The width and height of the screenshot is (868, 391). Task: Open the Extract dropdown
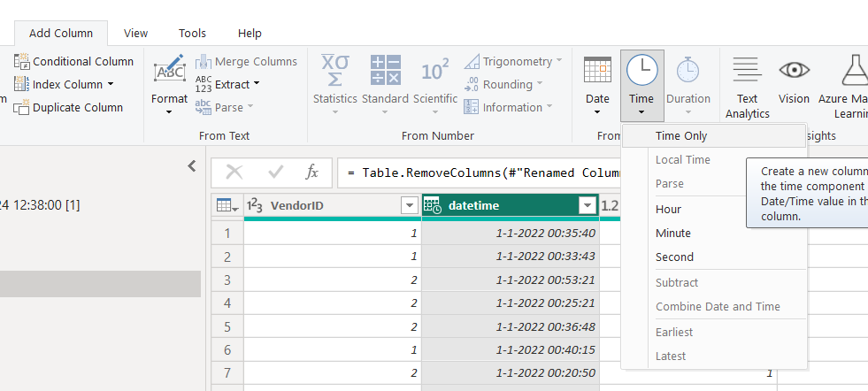pyautogui.click(x=257, y=84)
